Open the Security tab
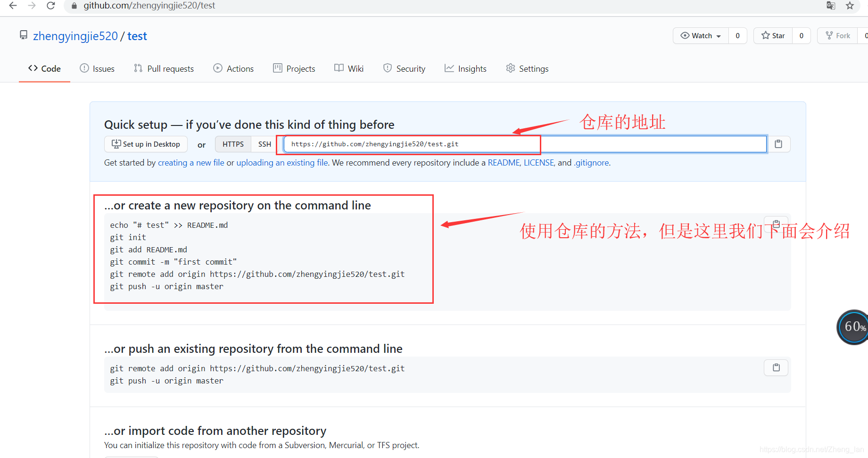The width and height of the screenshot is (868, 458). tap(404, 68)
